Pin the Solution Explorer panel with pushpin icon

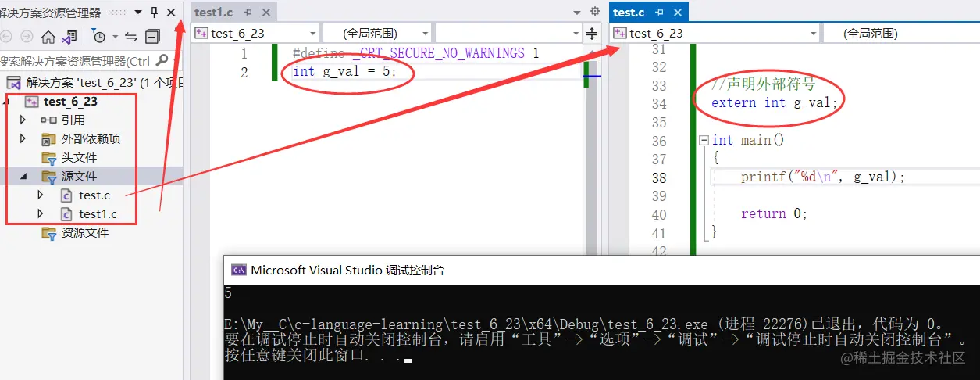pyautogui.click(x=155, y=12)
